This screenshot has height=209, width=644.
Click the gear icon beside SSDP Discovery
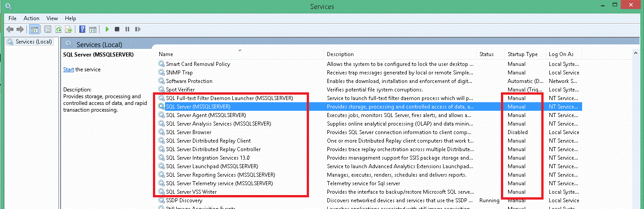click(x=161, y=200)
